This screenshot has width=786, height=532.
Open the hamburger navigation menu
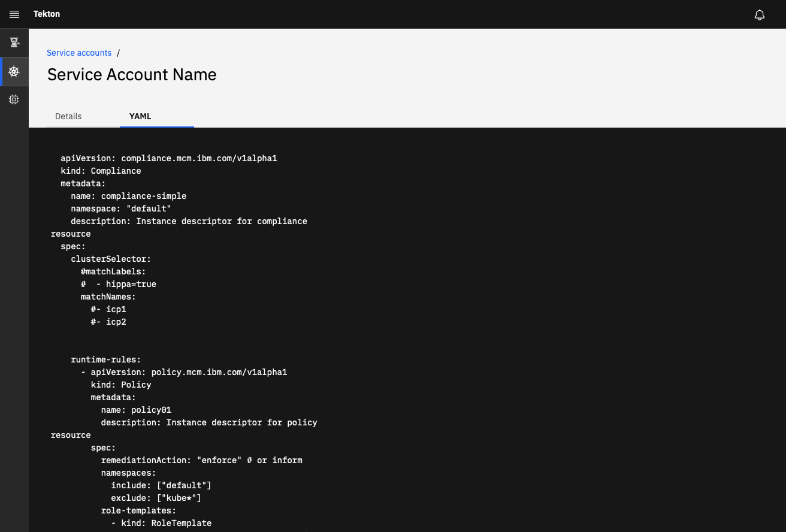(14, 14)
